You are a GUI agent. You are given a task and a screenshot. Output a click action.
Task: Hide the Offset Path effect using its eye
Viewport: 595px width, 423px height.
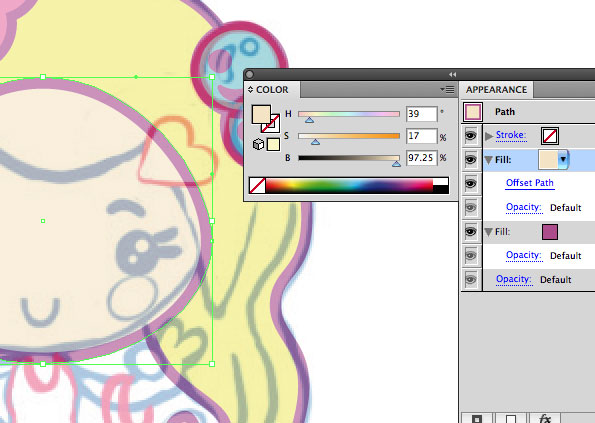tap(471, 184)
